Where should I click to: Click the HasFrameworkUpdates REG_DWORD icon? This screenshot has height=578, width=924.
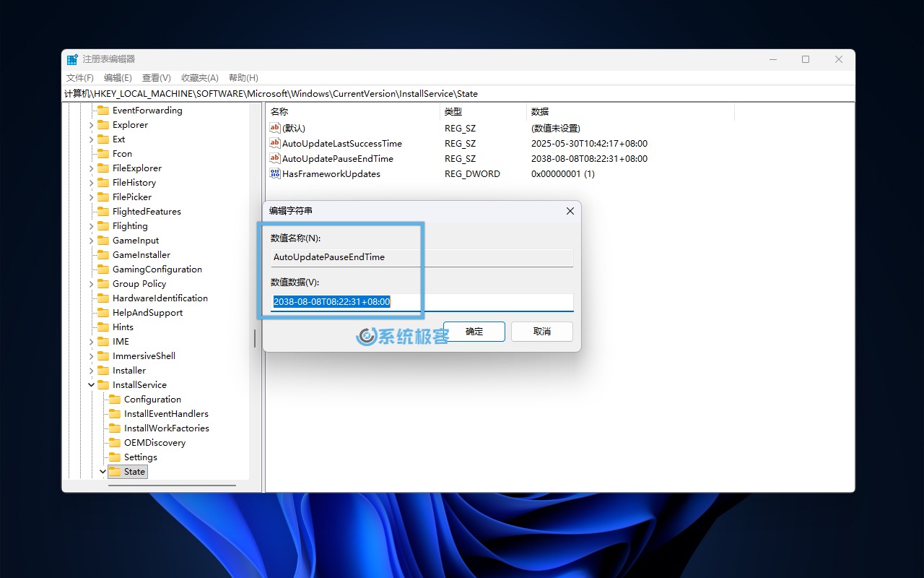pyautogui.click(x=274, y=173)
